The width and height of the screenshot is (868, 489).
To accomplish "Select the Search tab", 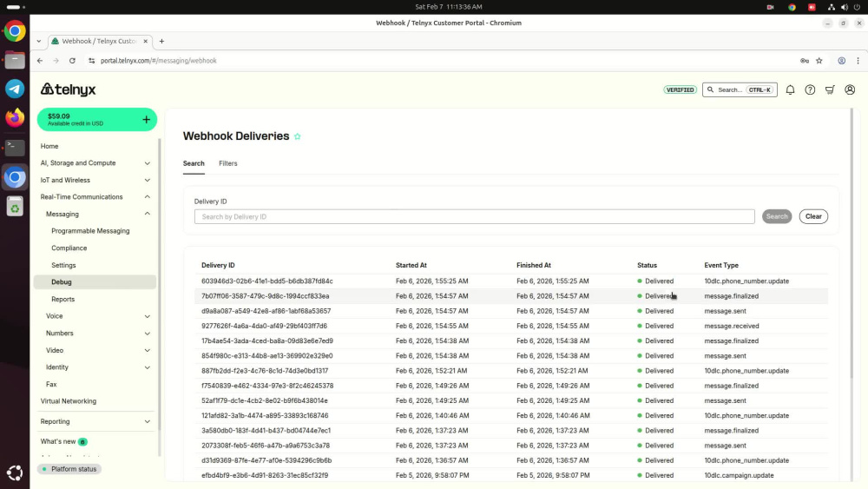I will click(194, 163).
